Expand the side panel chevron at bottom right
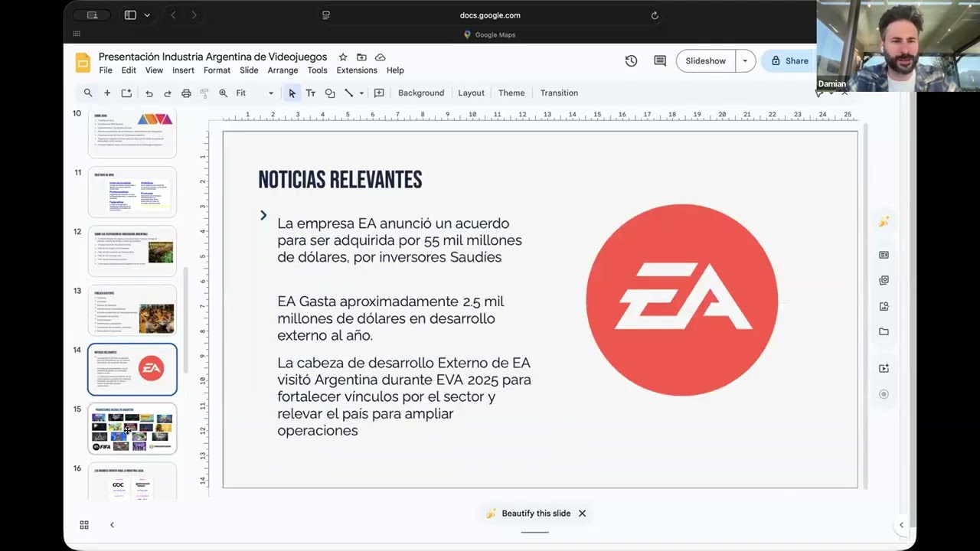 coord(901,525)
